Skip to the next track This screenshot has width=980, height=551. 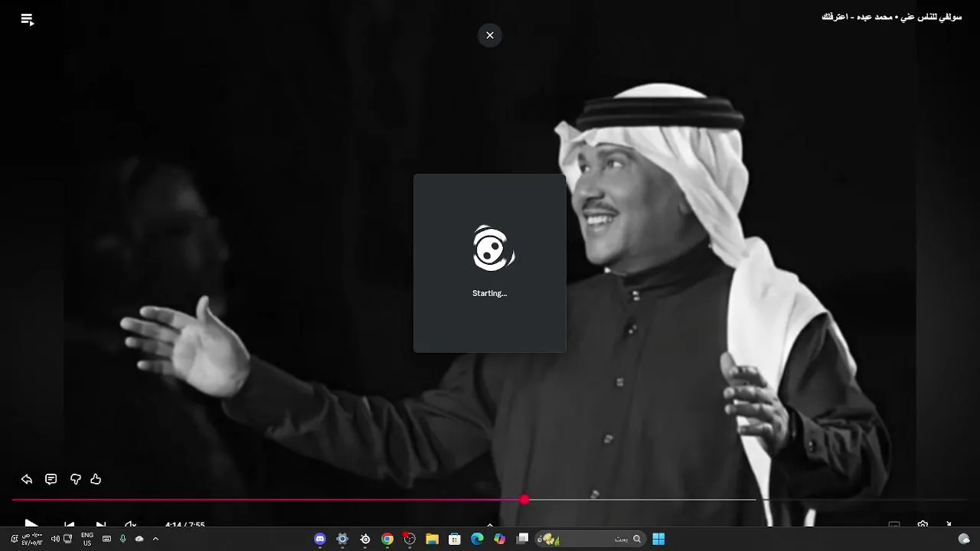tap(100, 525)
